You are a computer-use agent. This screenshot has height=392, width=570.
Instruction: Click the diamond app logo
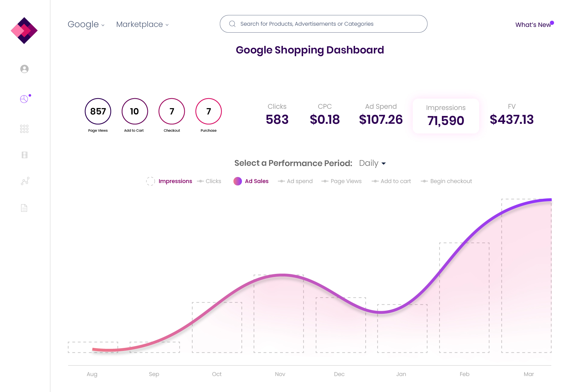tap(24, 31)
